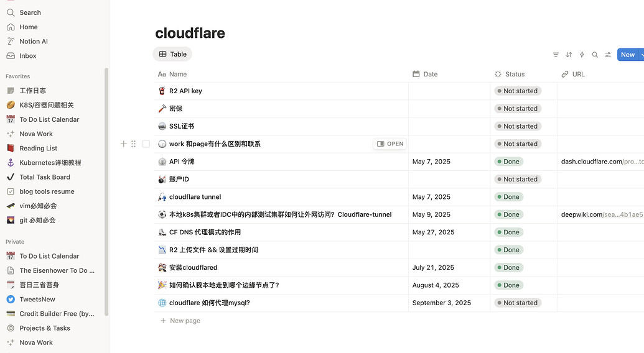Open Status column header menu
The width and height of the screenshot is (644, 353).
tap(510, 74)
